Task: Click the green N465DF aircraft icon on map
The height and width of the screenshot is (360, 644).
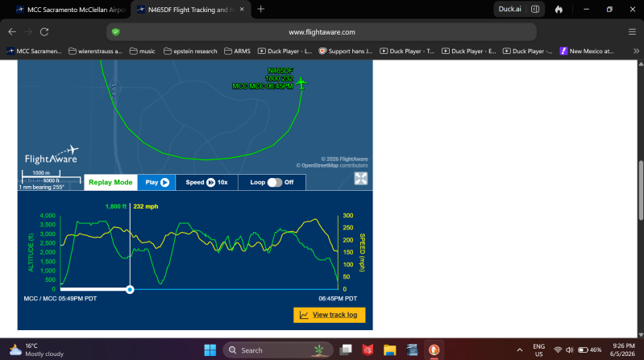Action: [301, 83]
